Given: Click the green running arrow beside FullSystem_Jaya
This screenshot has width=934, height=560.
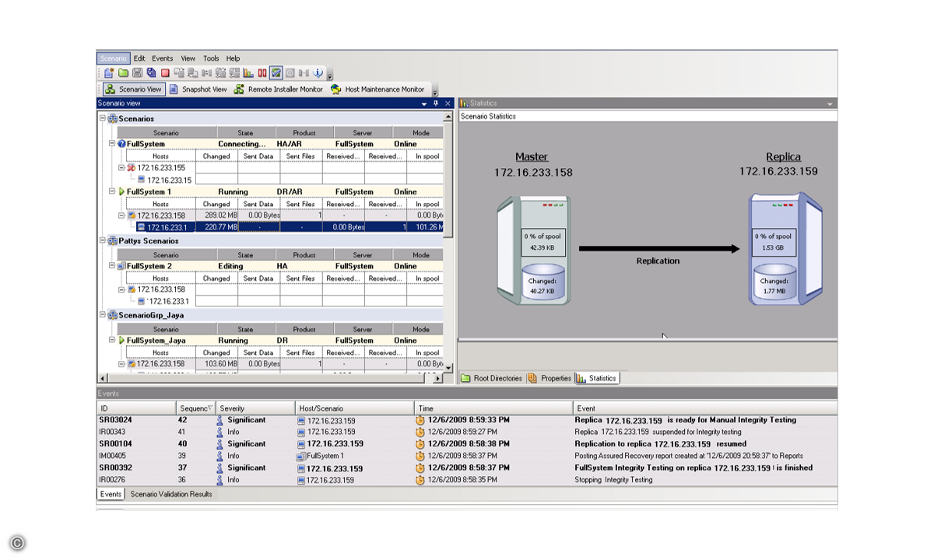Looking at the screenshot, I should [121, 341].
